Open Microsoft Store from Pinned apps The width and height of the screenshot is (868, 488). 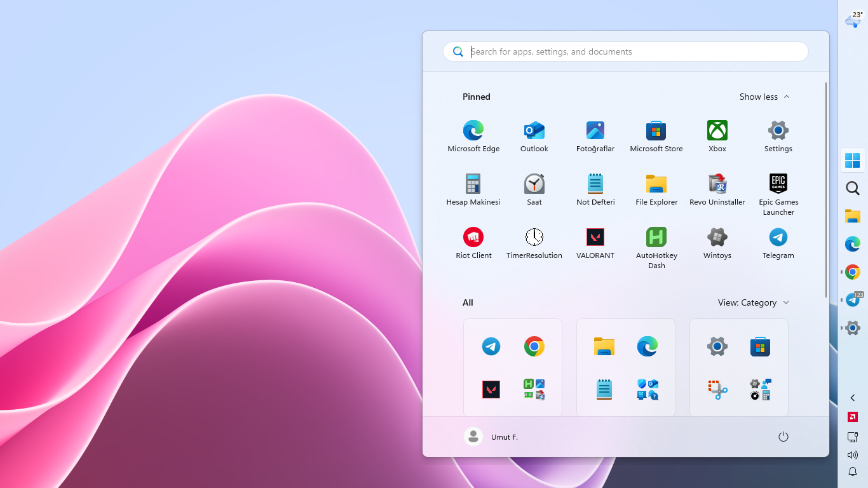[656, 136]
